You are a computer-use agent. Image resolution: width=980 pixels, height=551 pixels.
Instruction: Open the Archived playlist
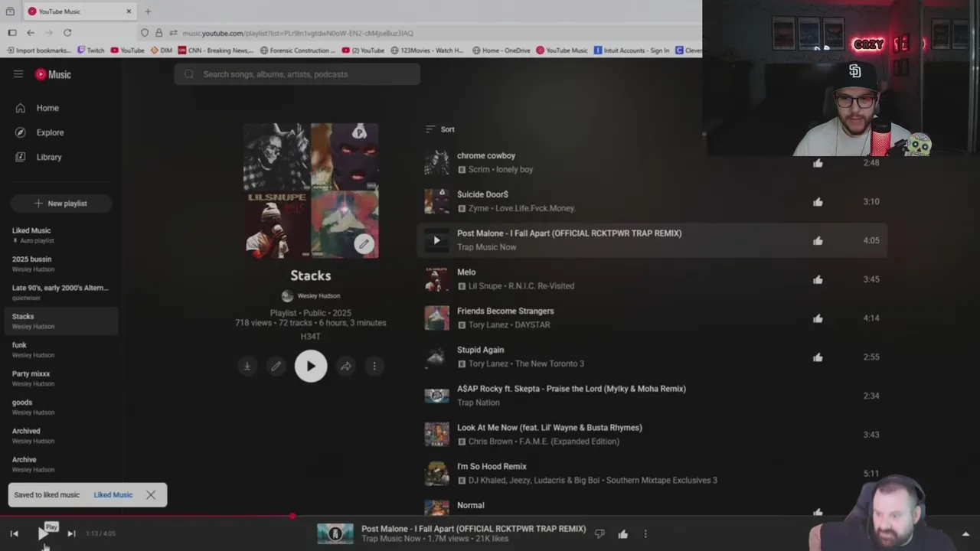pos(61,435)
